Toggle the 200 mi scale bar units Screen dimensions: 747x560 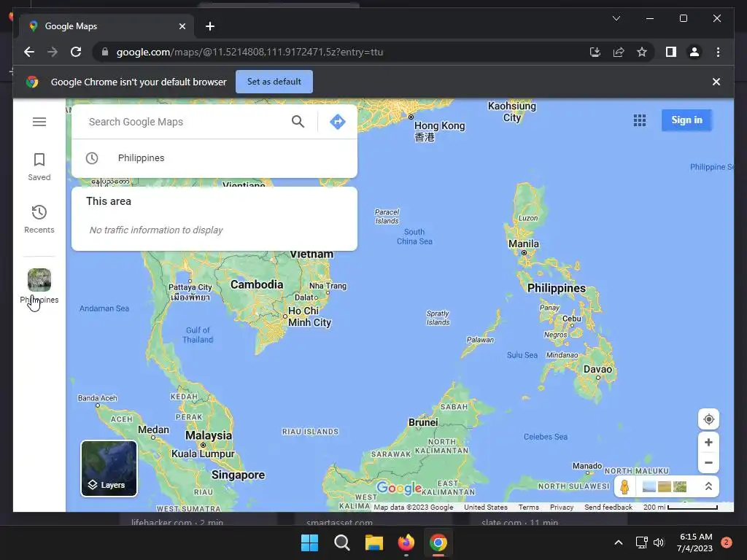(x=680, y=507)
